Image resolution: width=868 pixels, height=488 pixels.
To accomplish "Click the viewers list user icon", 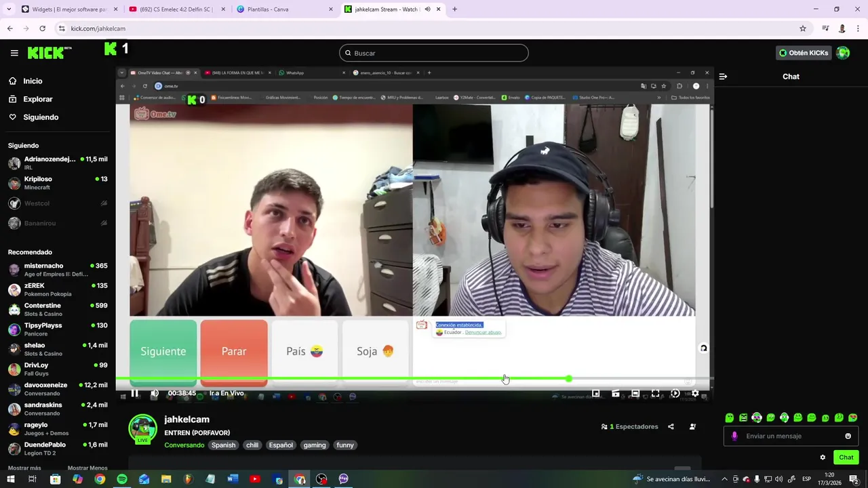I will pos(692,427).
